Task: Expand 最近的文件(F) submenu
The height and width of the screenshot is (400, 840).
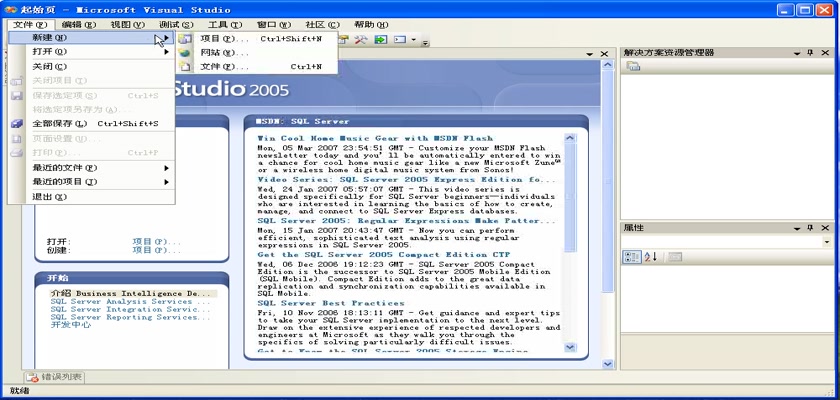Action: (92, 168)
